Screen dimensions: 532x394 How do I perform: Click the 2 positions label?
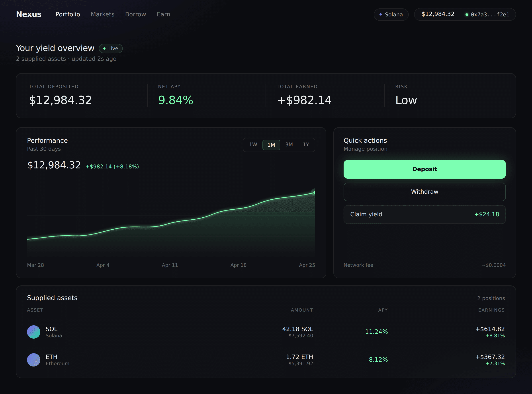click(x=491, y=298)
